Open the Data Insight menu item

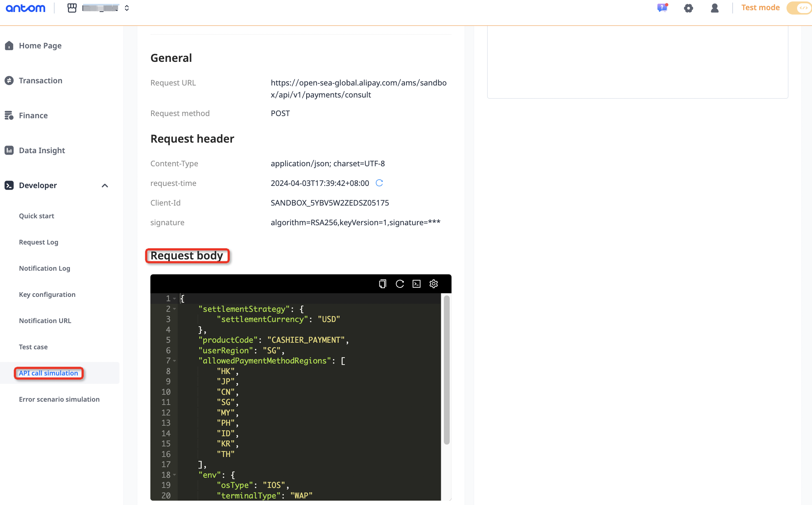[x=42, y=150]
